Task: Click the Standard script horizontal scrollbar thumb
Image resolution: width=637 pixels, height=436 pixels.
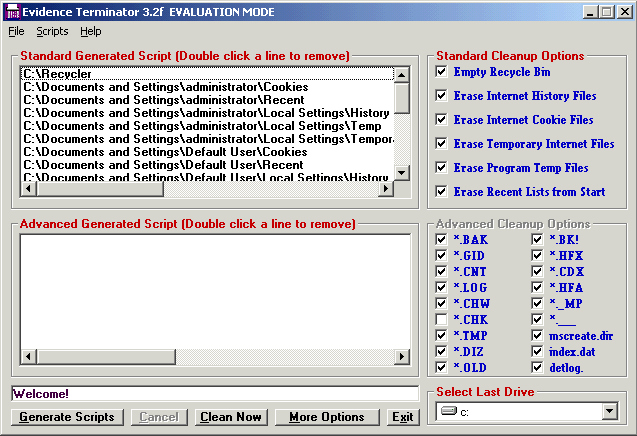Action: pos(100,189)
